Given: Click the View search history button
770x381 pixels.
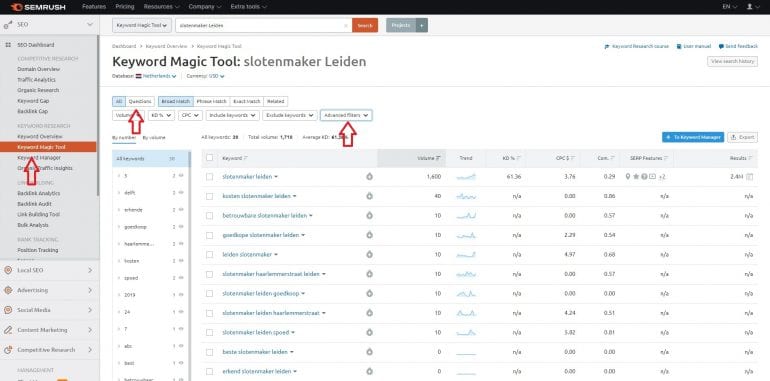Looking at the screenshot, I should click(732, 61).
